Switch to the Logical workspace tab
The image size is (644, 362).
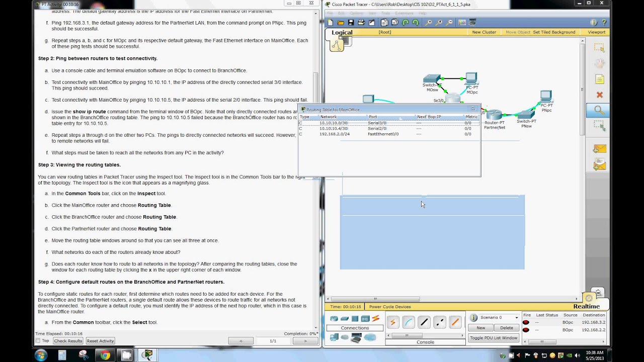click(342, 33)
